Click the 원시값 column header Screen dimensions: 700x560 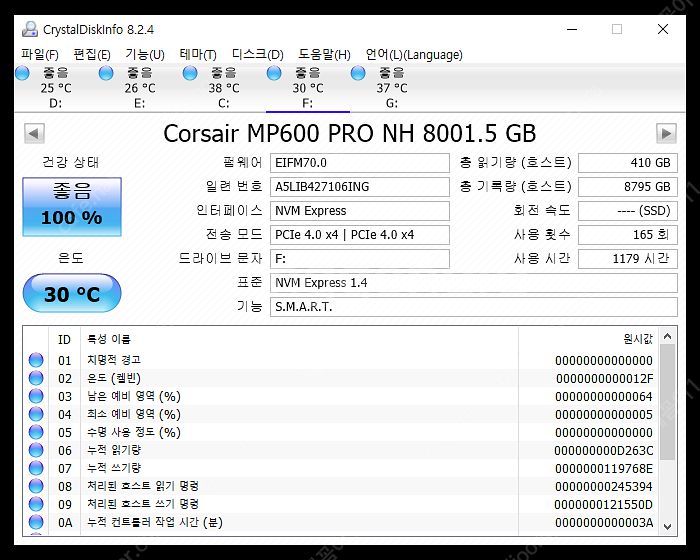(588, 339)
